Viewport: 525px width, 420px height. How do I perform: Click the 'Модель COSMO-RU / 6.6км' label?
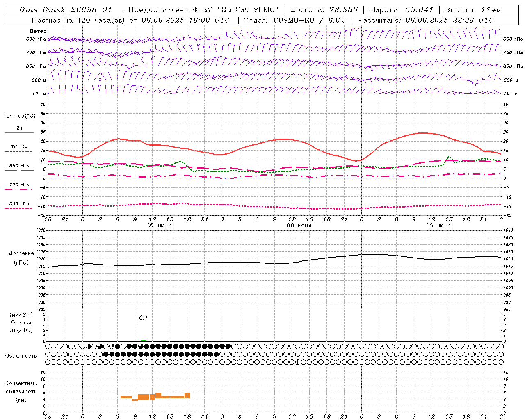coord(295,20)
